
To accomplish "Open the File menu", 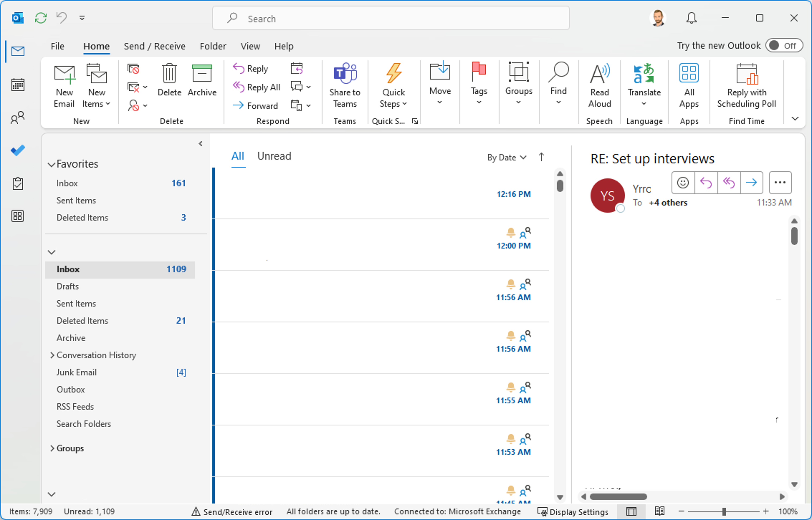I will pos(57,46).
